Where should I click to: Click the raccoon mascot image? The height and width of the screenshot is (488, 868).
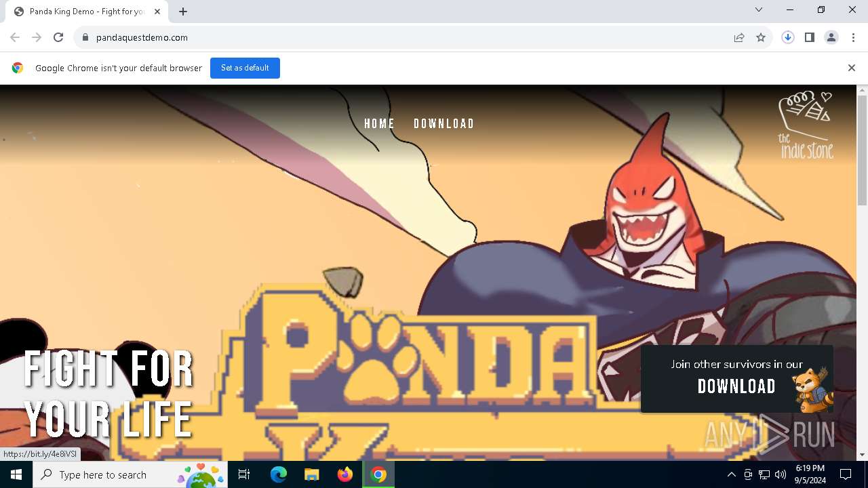coord(812,389)
